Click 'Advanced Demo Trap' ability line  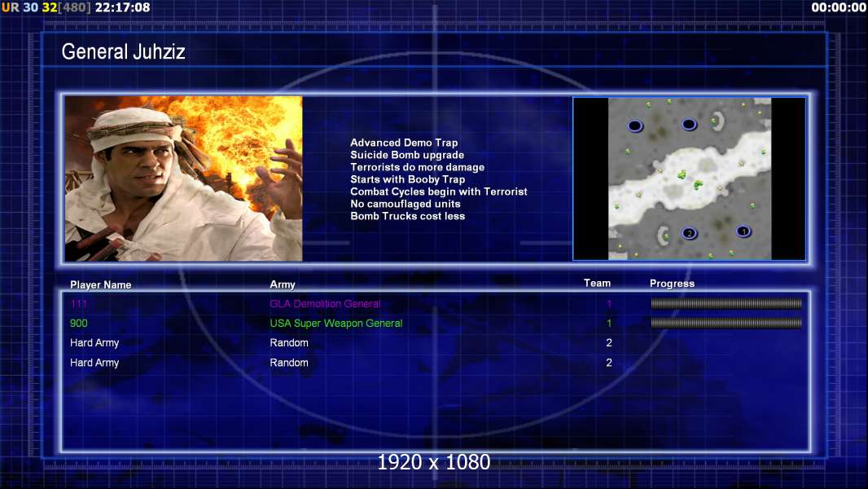tap(404, 143)
